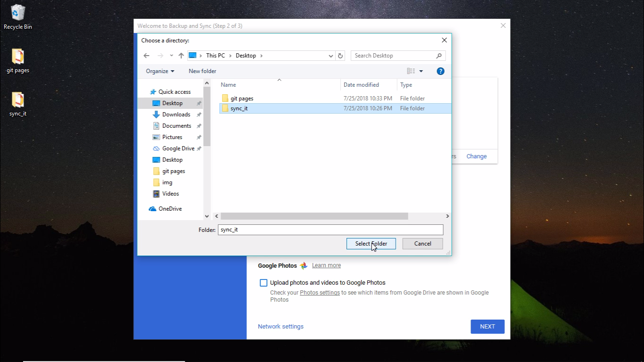
Task: Click the Select Folder button
Action: click(371, 244)
